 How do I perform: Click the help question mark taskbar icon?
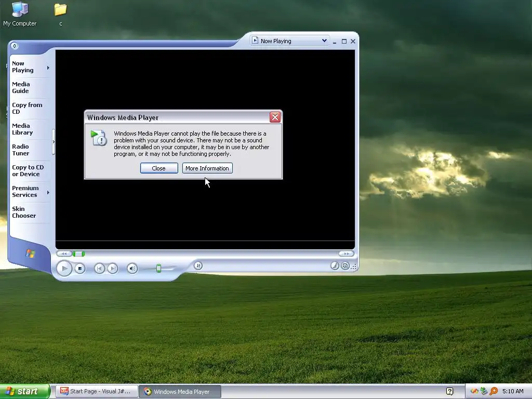pos(450,392)
